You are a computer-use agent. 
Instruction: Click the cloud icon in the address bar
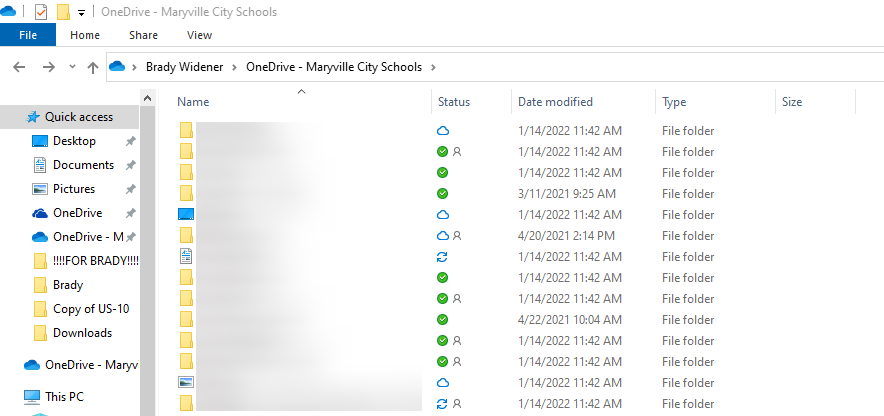tap(117, 67)
